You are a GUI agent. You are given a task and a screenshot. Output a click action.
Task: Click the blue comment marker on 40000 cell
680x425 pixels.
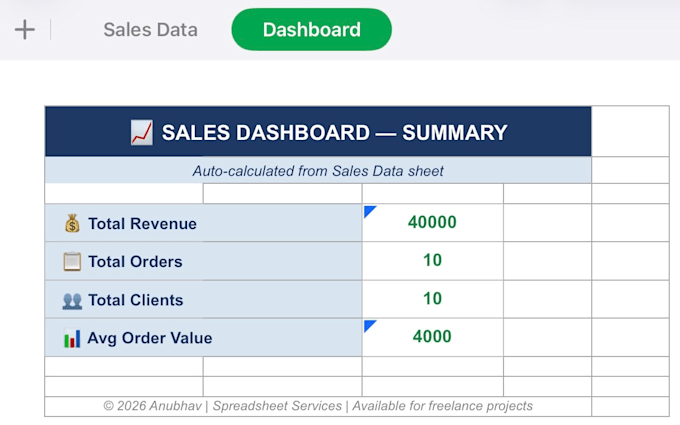pos(369,211)
